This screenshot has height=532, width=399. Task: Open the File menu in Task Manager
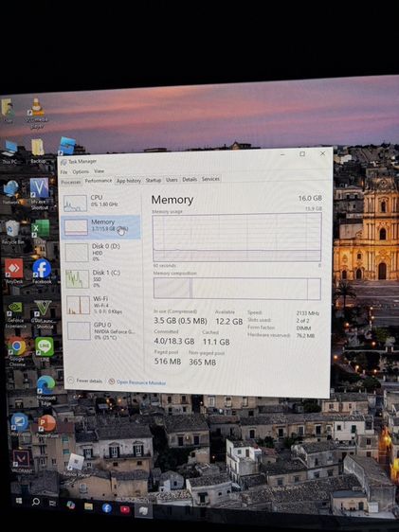pos(63,172)
